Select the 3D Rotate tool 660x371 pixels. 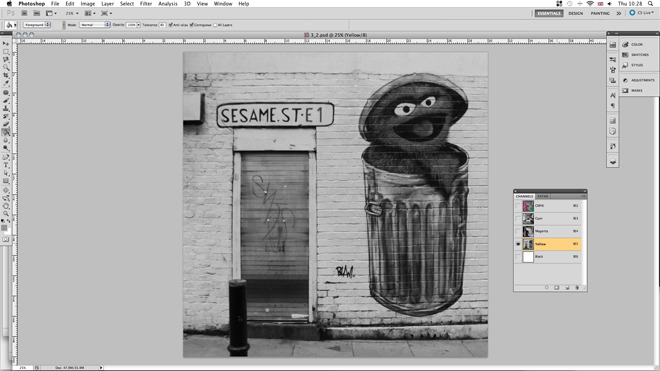coord(6,190)
